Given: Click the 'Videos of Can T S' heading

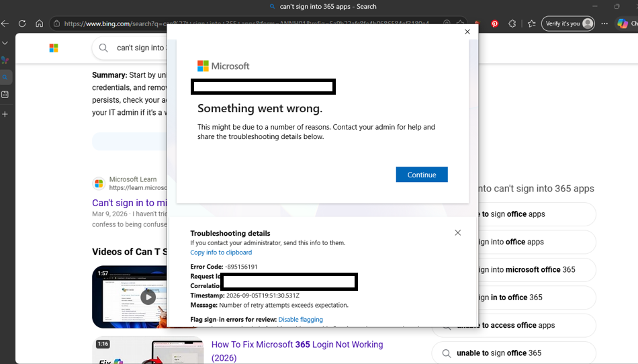Looking at the screenshot, I should (130, 252).
